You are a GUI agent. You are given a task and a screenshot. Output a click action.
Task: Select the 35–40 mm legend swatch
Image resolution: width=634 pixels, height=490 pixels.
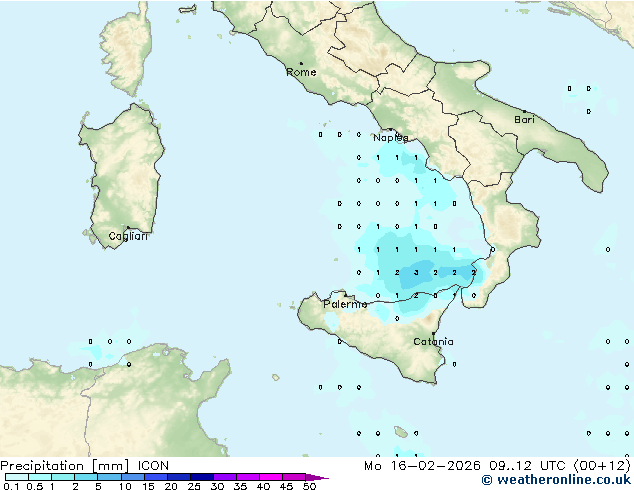(x=248, y=477)
